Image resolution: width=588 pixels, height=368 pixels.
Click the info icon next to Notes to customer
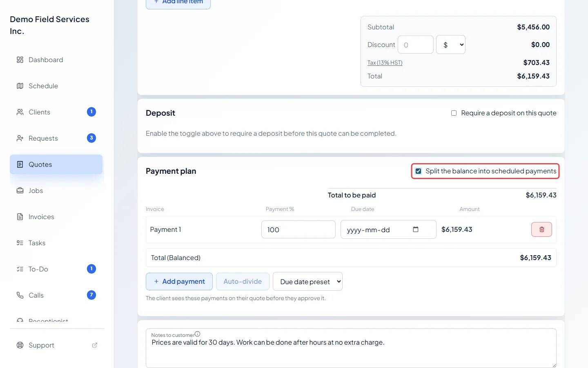tap(198, 334)
